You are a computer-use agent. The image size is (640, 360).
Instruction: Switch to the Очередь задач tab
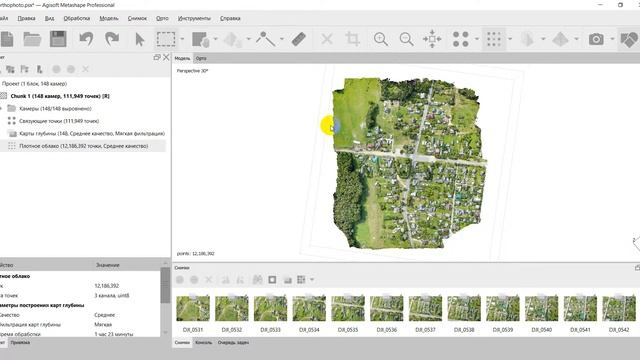[x=233, y=342]
